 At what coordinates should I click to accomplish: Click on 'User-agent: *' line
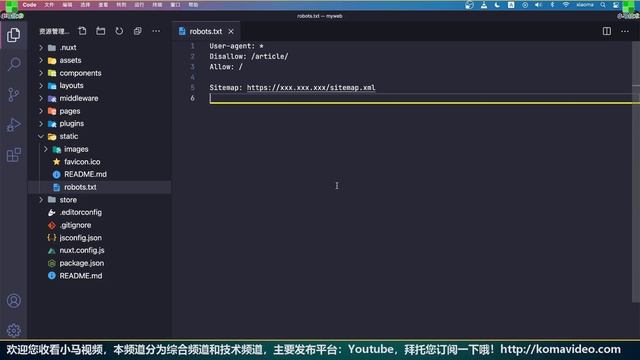(x=236, y=46)
